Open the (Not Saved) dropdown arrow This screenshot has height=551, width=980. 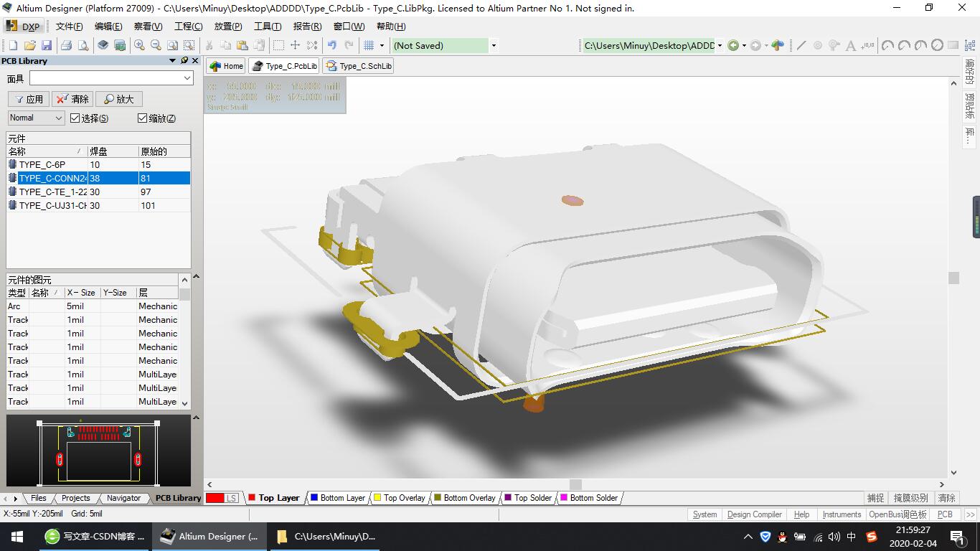(494, 45)
